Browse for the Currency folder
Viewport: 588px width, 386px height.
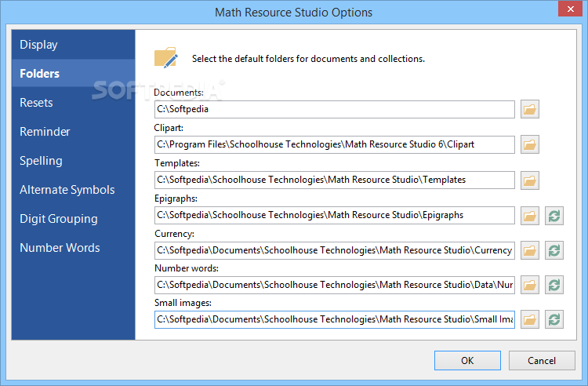[529, 250]
